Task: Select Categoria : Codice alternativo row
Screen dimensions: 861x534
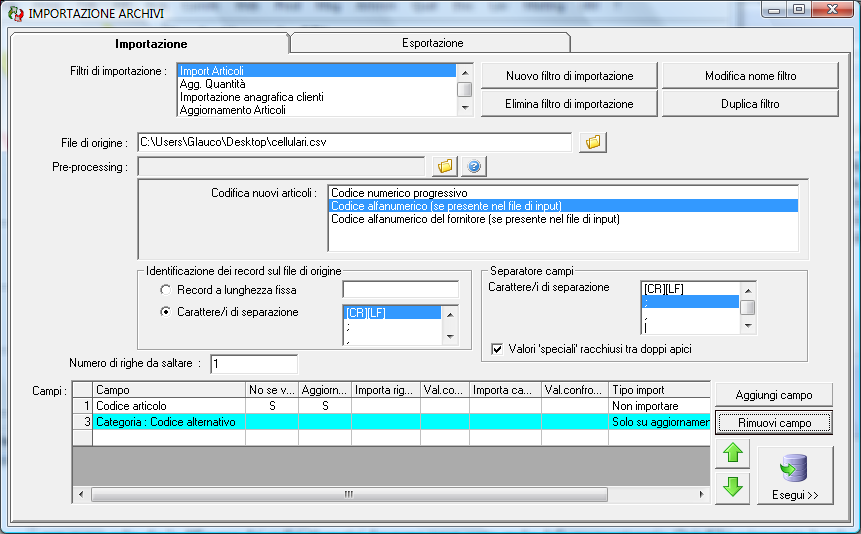Action: [x=169, y=422]
